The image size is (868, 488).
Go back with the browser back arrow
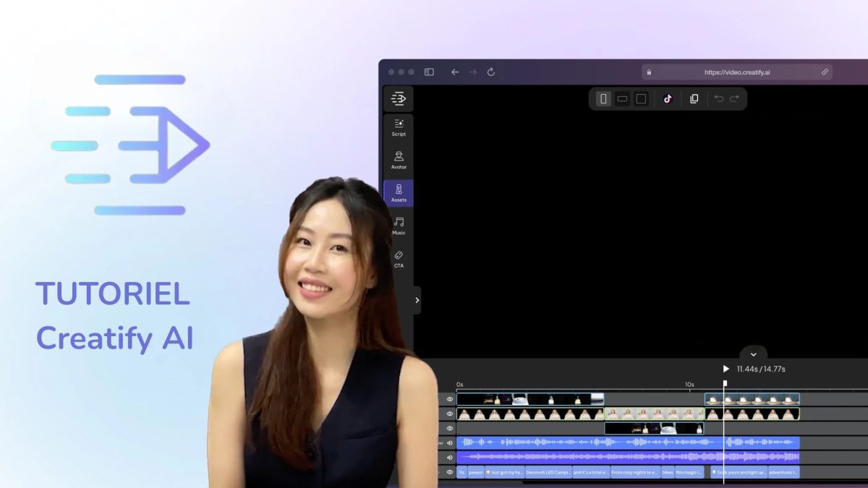(x=455, y=72)
